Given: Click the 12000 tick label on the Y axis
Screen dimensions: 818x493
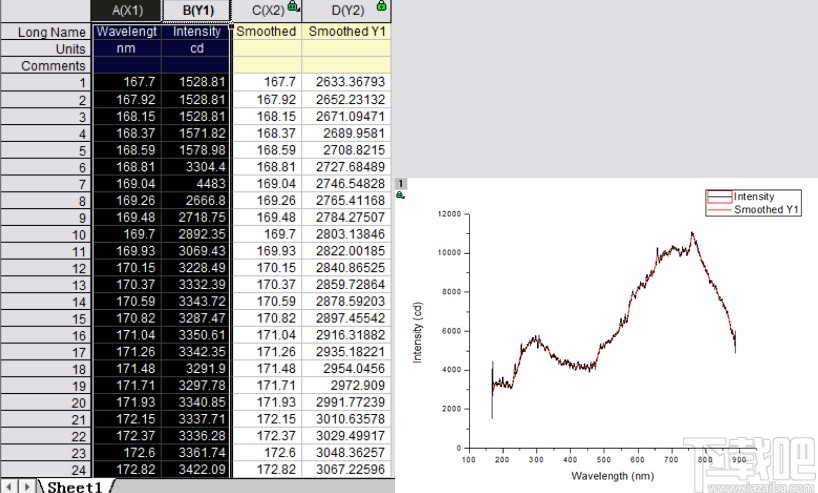Looking at the screenshot, I should tap(449, 214).
